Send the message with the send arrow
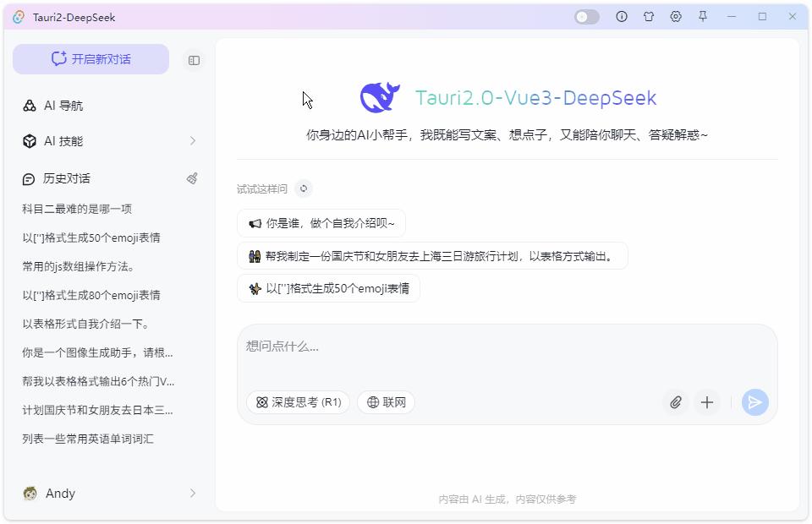The height and width of the screenshot is (524, 812). [x=754, y=403]
